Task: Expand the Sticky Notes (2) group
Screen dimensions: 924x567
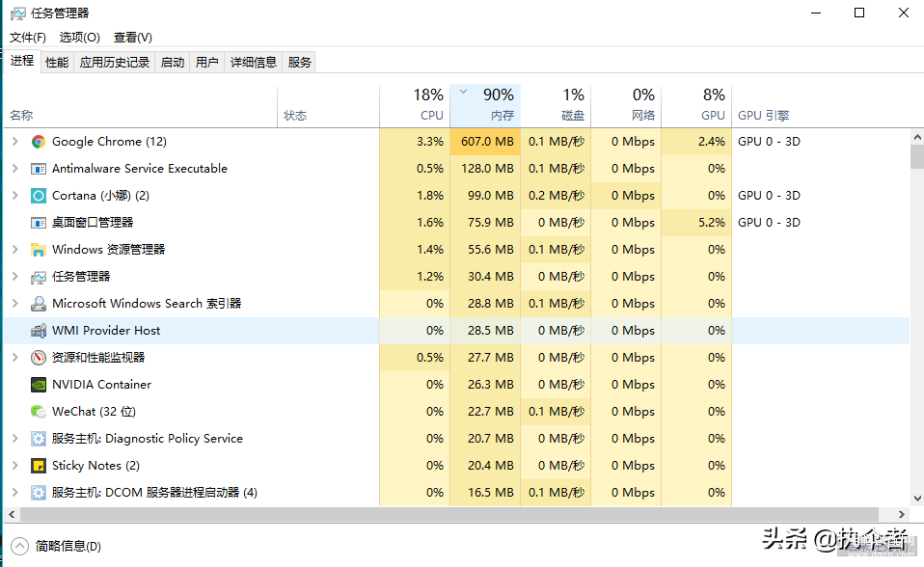Action: coord(15,466)
